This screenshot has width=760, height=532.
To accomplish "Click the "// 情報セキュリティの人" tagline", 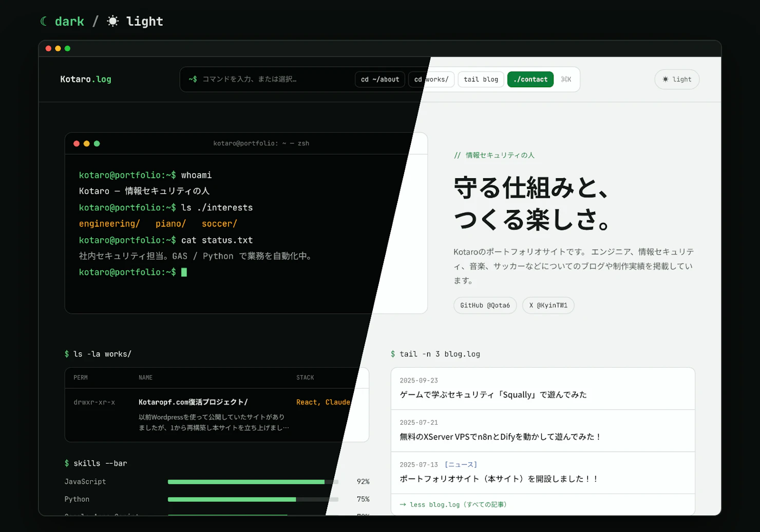I will coord(494,155).
